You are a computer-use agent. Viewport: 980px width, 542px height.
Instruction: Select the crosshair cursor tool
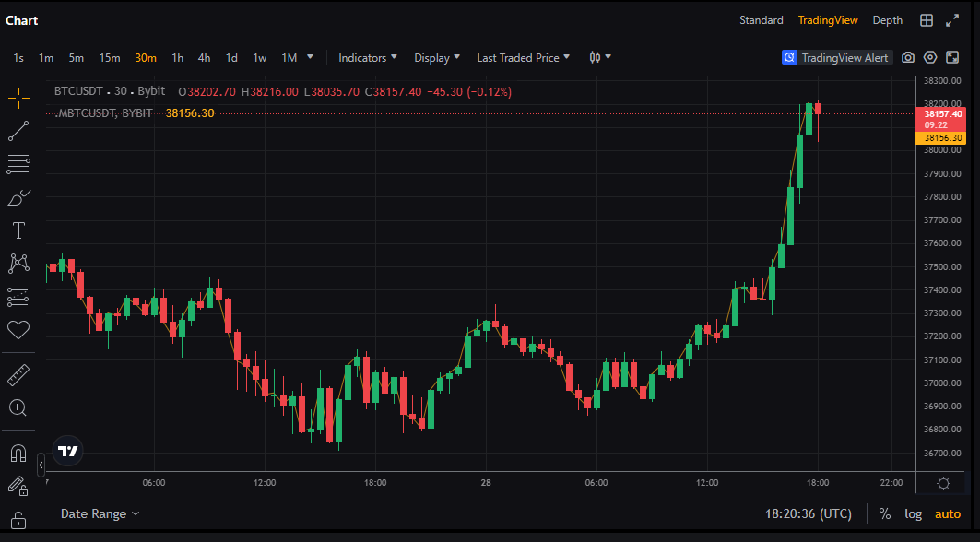click(18, 98)
